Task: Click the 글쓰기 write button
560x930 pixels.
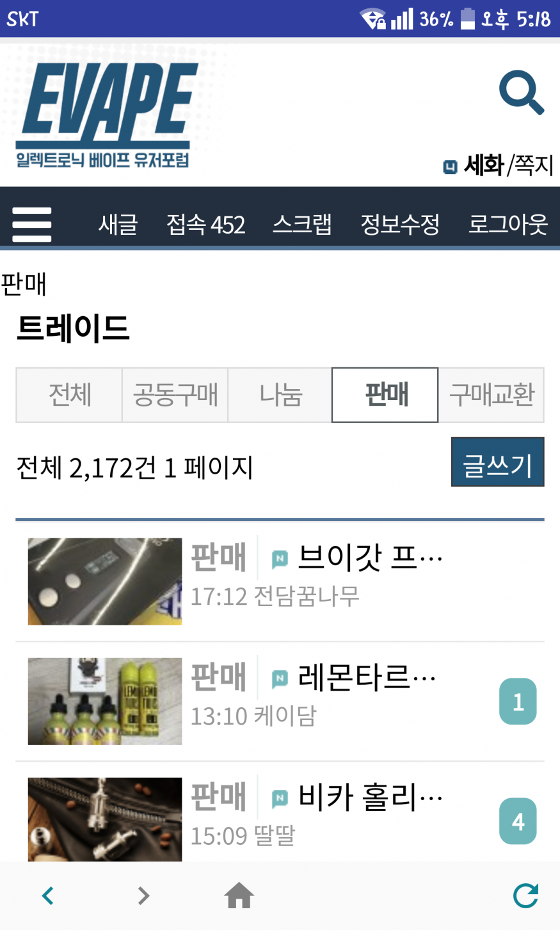Action: 497,462
